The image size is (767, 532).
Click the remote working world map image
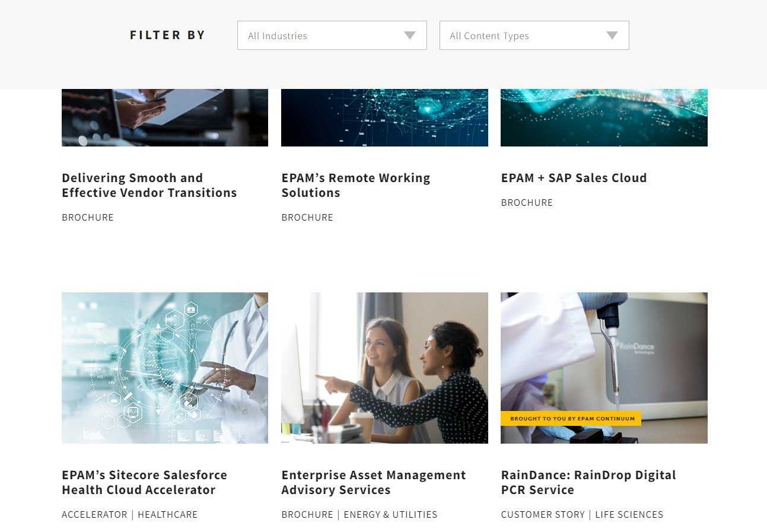[x=384, y=117]
